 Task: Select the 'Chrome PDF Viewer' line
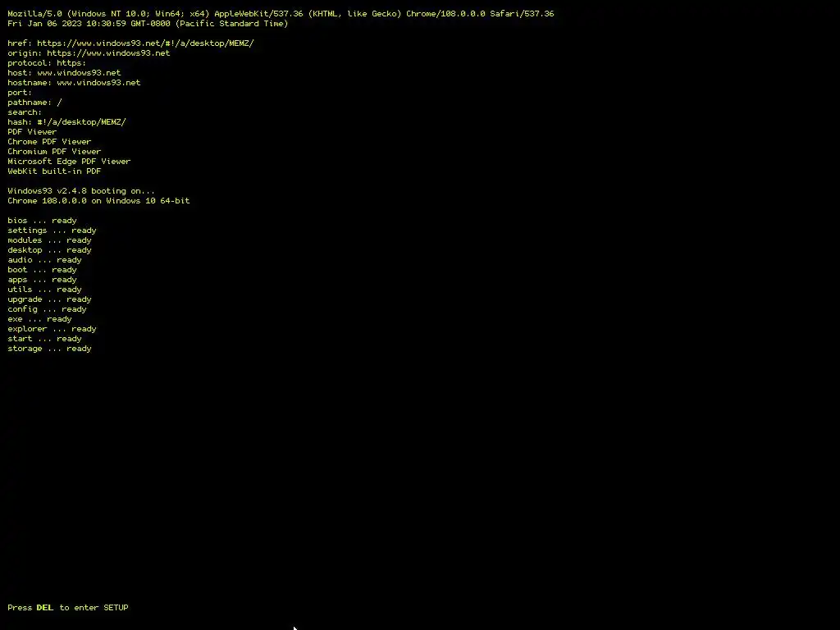[x=49, y=142]
